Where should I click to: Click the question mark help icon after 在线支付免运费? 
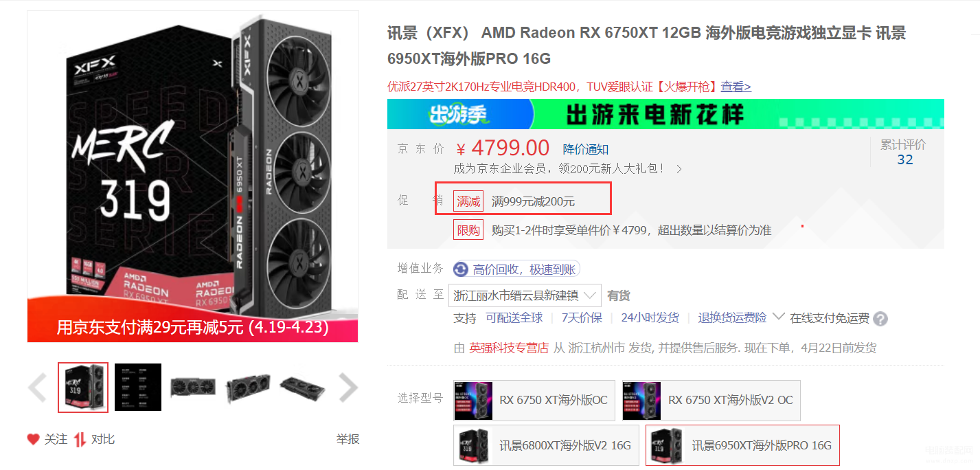(x=880, y=319)
